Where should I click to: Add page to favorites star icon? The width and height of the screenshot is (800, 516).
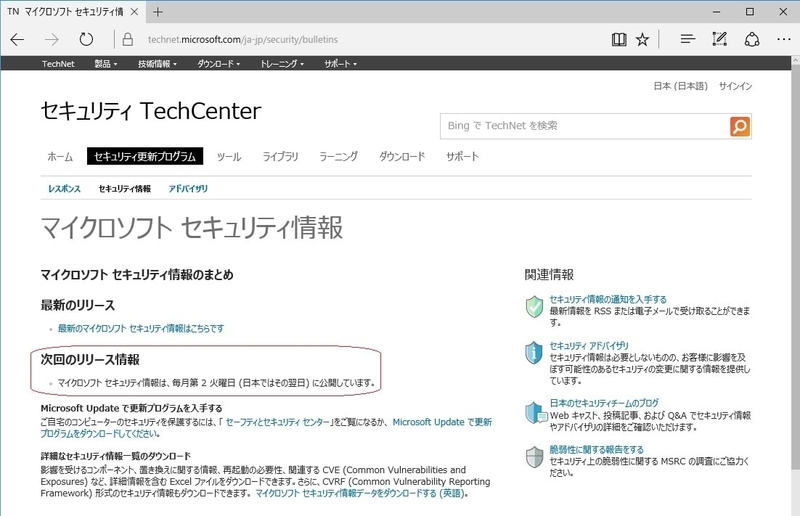(642, 39)
